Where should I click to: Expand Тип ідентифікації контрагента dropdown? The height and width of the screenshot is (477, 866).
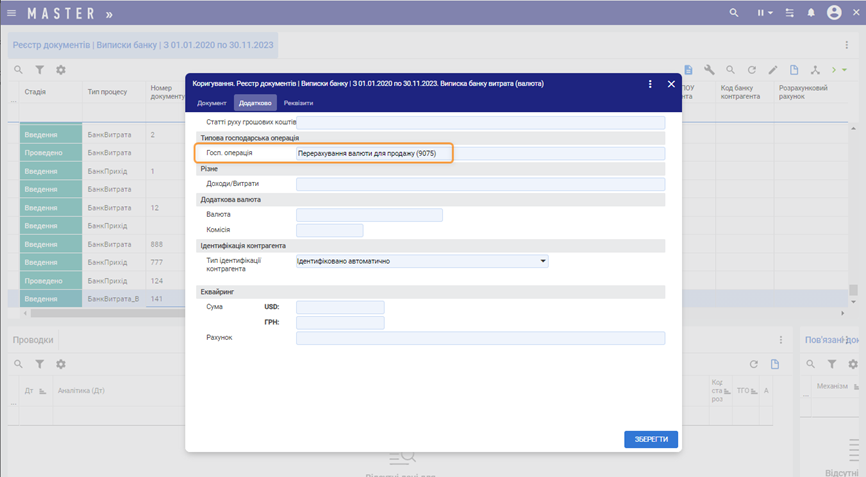pos(543,261)
